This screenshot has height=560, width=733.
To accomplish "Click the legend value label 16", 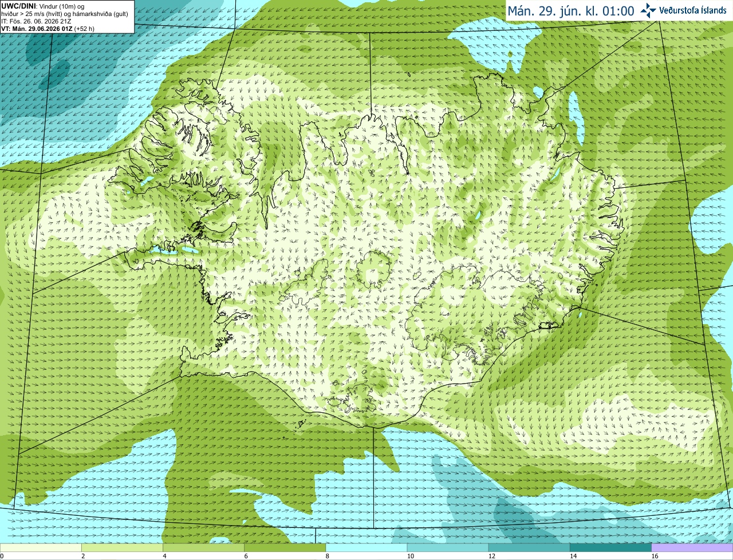I will (x=655, y=556).
